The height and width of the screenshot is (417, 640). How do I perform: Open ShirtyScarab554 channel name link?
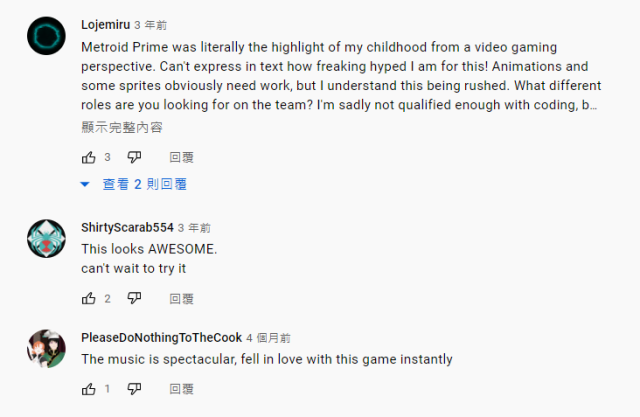(127, 228)
